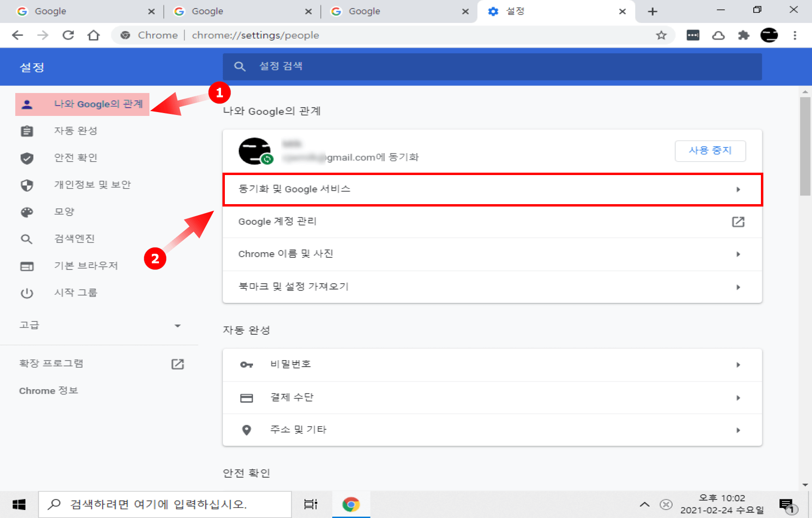Open Chrome 이름 및 사진 row arrow

(738, 254)
